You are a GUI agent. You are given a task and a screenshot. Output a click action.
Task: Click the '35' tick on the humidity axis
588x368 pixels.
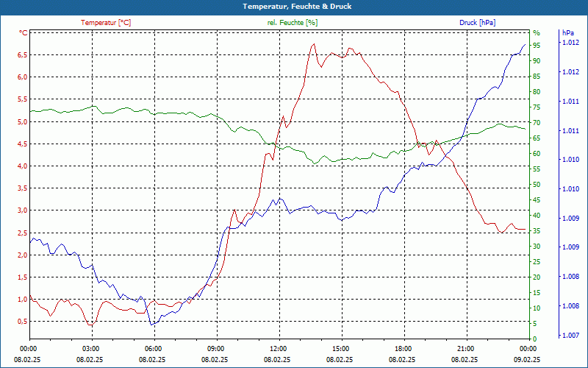click(537, 231)
